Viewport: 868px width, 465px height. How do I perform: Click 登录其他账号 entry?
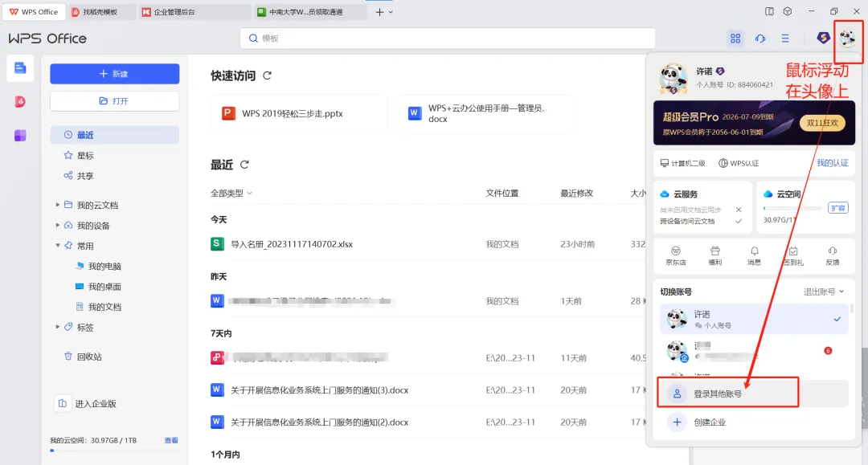[753, 394]
